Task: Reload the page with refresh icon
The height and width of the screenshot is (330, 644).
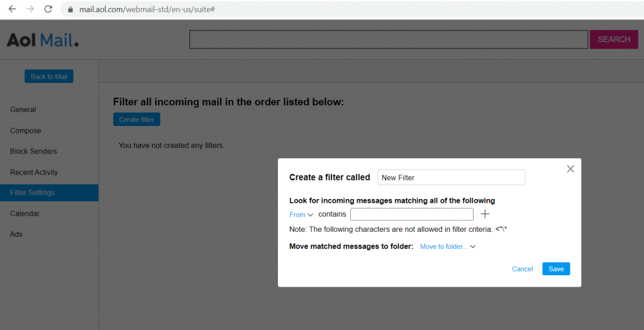Action: click(x=48, y=9)
